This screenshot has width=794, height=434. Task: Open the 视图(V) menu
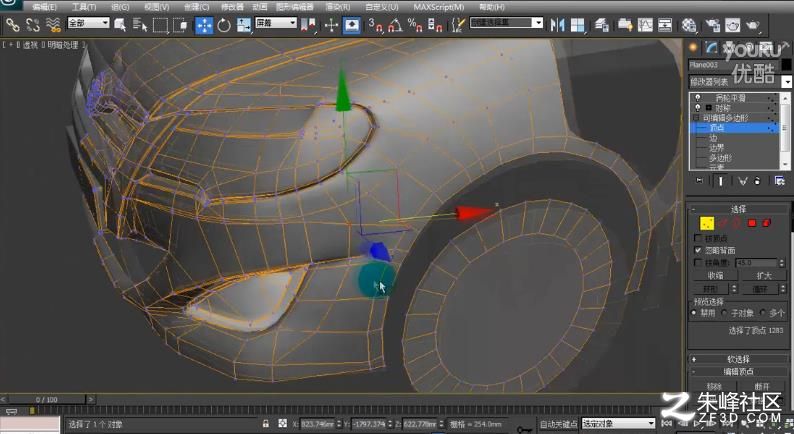pos(156,7)
